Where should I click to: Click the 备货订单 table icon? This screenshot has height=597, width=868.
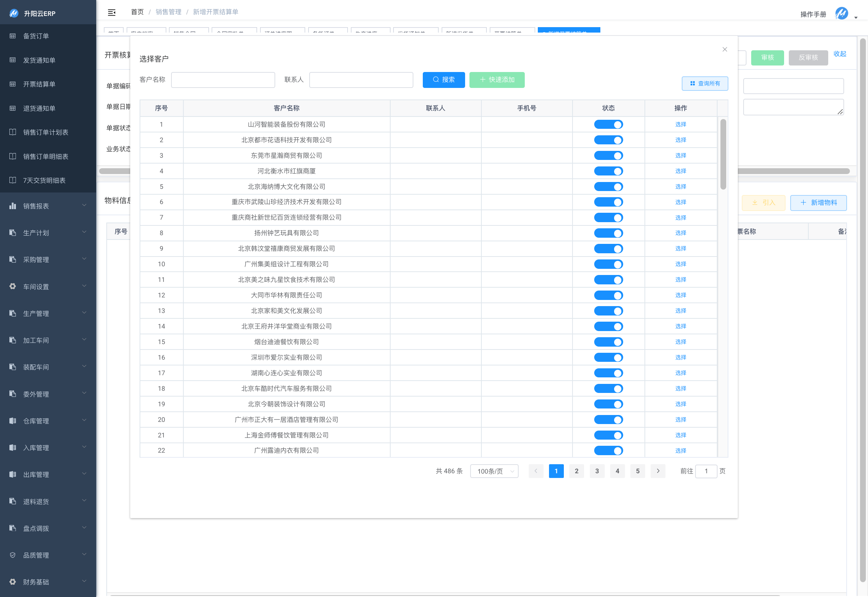click(x=13, y=36)
